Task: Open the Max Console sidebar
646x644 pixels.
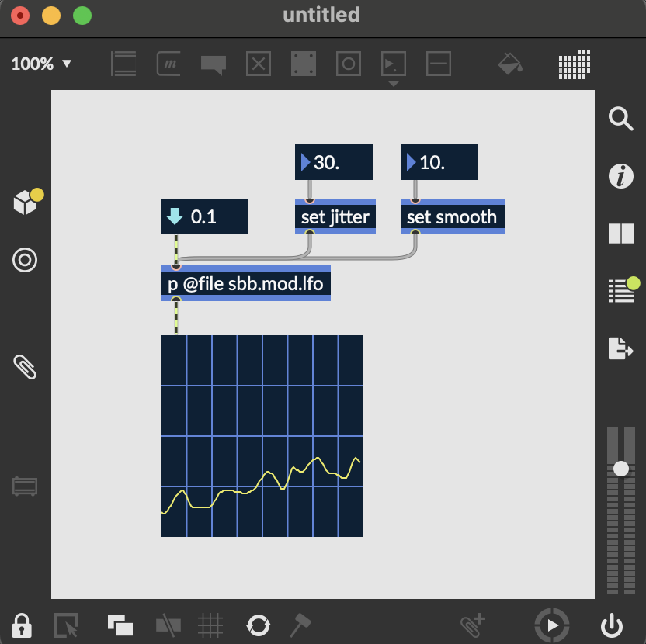Action: pos(620,291)
